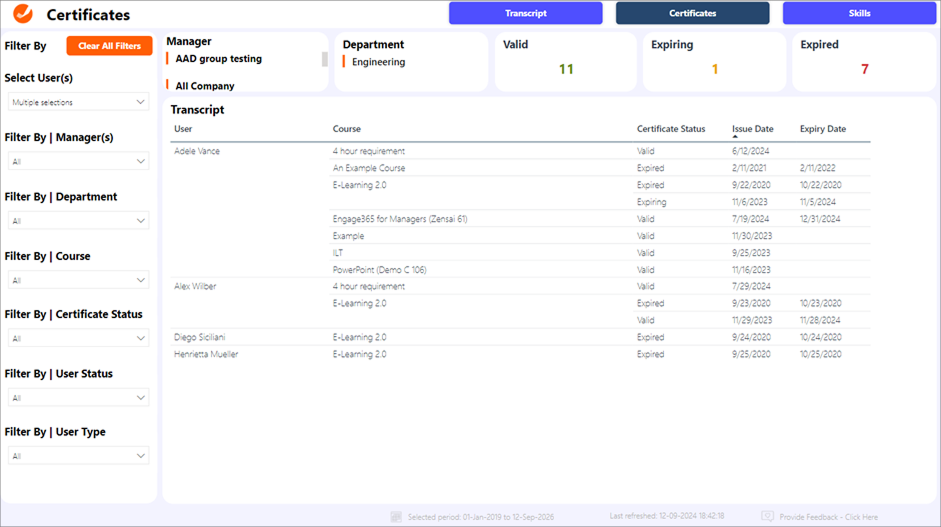Select the Certificates tab button

[692, 13]
